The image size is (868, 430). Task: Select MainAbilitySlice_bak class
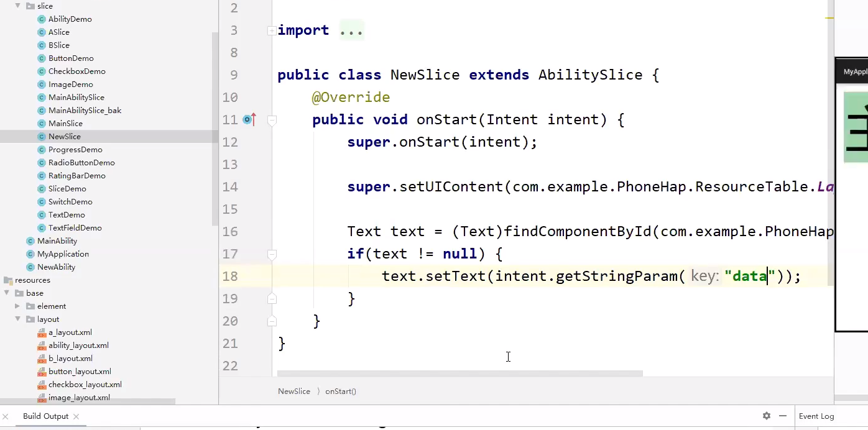[x=85, y=111]
